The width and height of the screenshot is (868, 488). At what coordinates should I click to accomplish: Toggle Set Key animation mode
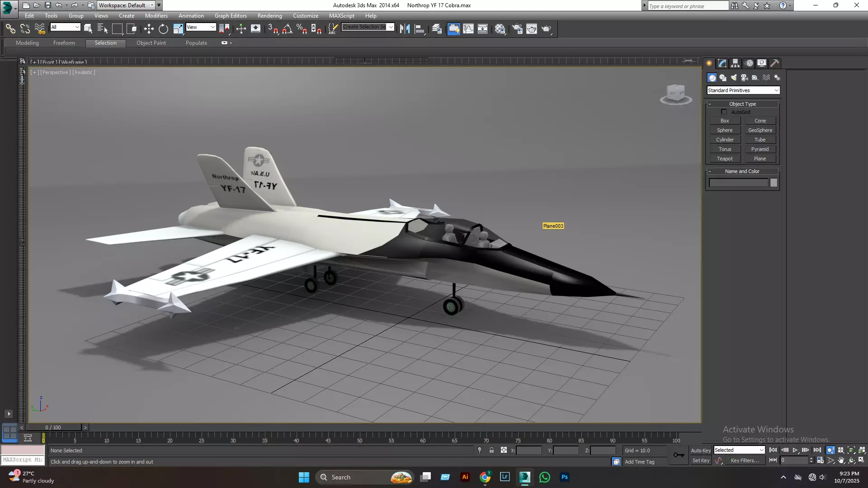coord(701,460)
